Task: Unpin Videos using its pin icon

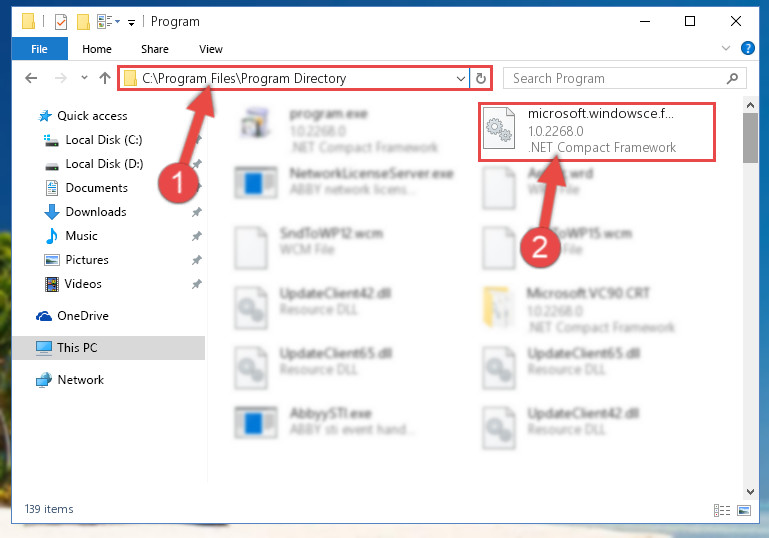Action: coord(196,284)
